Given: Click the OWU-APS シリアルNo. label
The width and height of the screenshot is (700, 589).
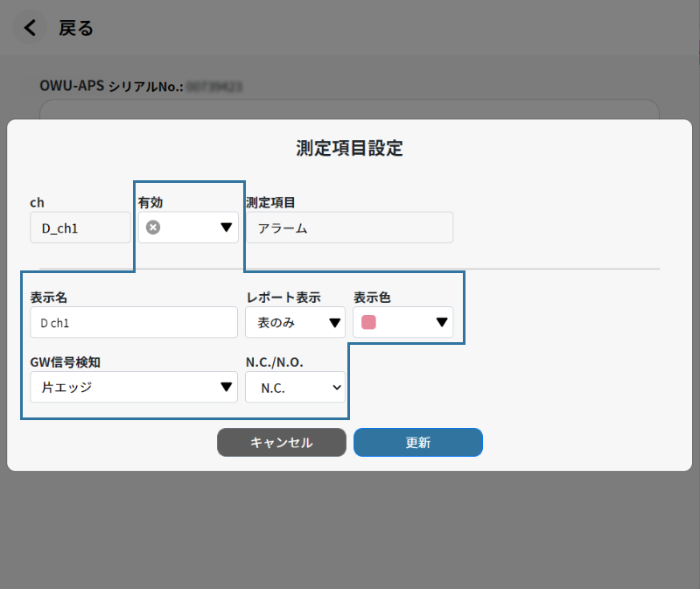Looking at the screenshot, I should 111,86.
